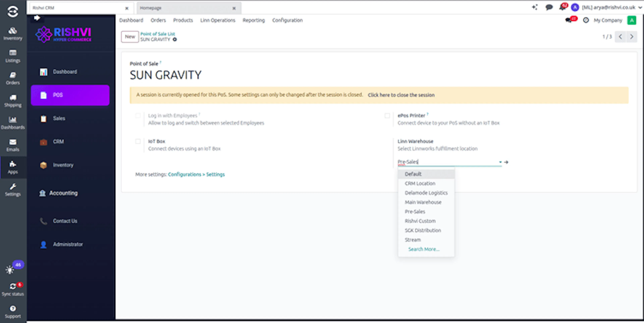
Task: Open the Dashboard top menu
Action: pyautogui.click(x=131, y=20)
